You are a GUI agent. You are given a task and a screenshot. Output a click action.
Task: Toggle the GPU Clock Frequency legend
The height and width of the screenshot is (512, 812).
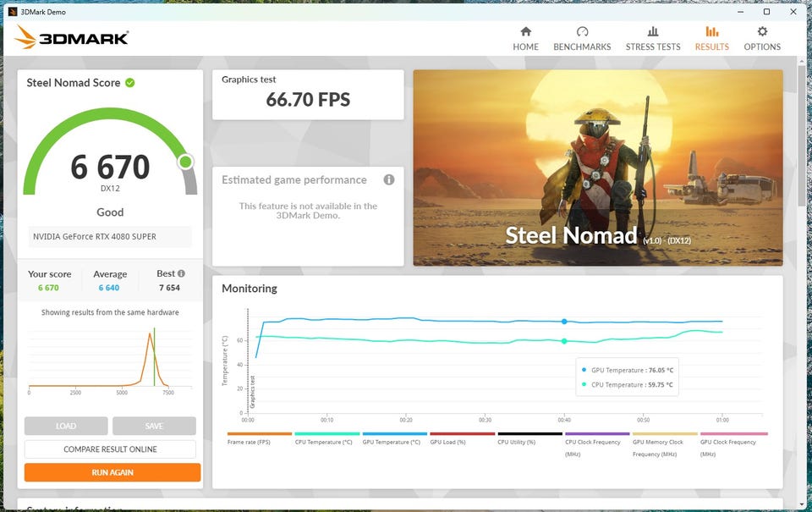(734, 445)
